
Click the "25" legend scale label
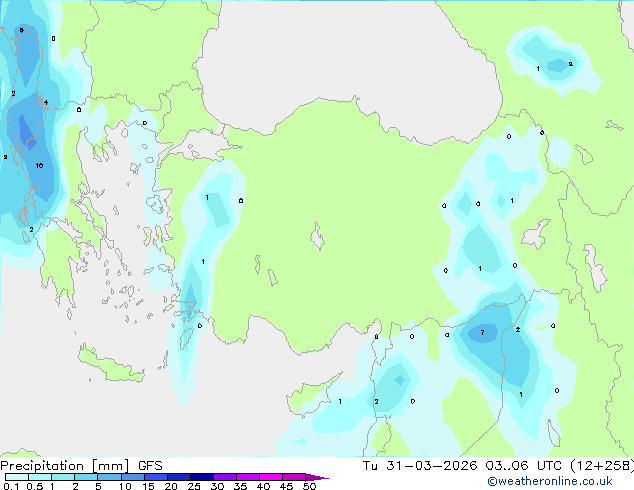(194, 486)
